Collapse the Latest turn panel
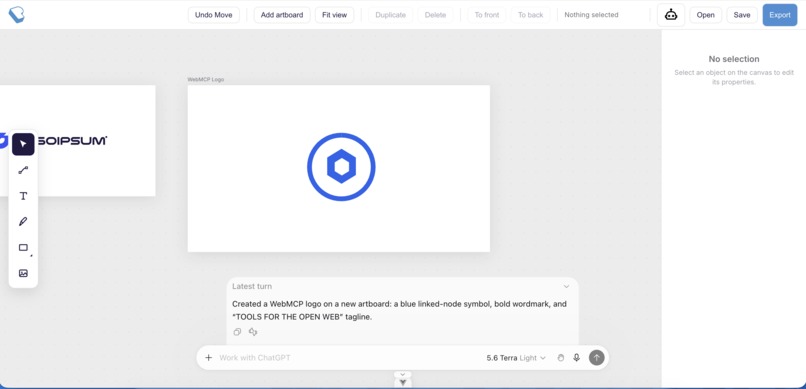This screenshot has height=389, width=806. [x=566, y=287]
